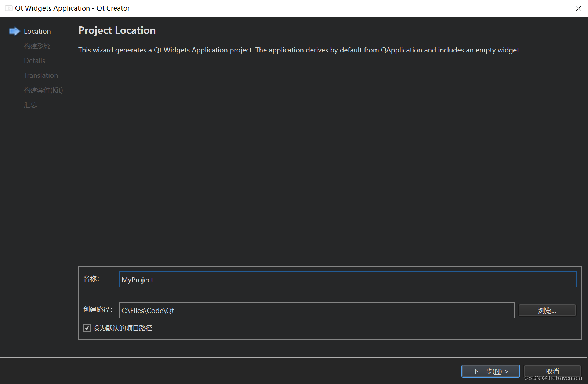Click the 名称: label
The image size is (588, 384).
pyautogui.click(x=91, y=279)
